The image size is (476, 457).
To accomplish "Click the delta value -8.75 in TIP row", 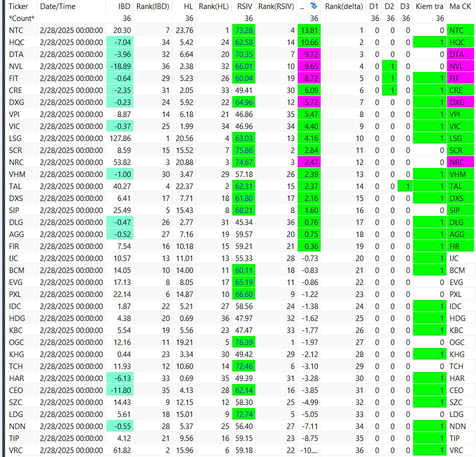I will pyautogui.click(x=310, y=438).
